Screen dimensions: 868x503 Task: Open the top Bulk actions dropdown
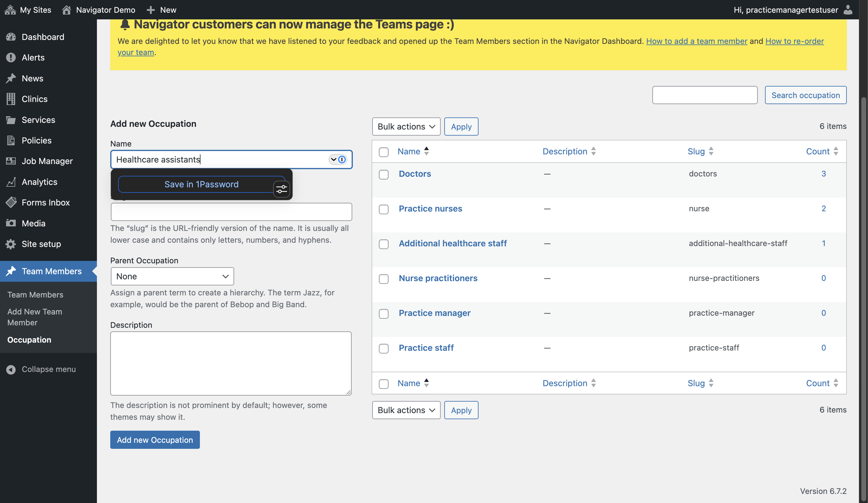pyautogui.click(x=406, y=126)
